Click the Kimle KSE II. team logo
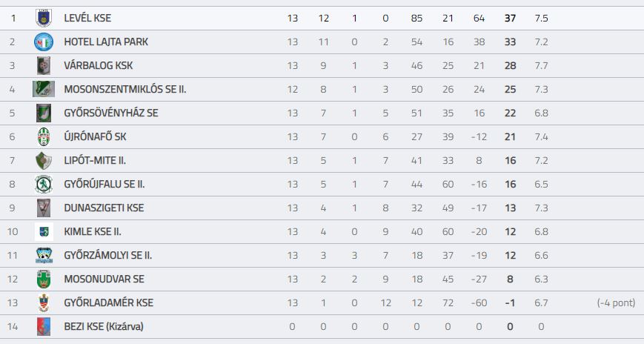This screenshot has width=644, height=344. [44, 232]
